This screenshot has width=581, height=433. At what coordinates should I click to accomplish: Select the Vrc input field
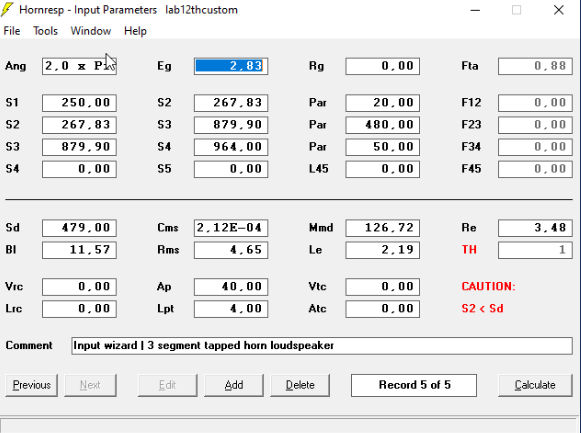coord(79,287)
